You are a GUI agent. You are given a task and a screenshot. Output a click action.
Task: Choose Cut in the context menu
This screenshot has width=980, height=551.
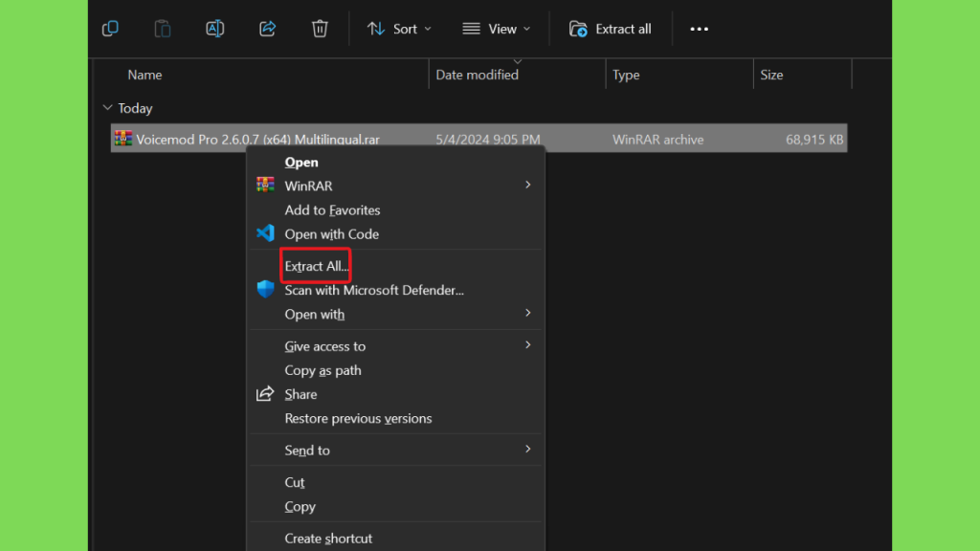(295, 482)
